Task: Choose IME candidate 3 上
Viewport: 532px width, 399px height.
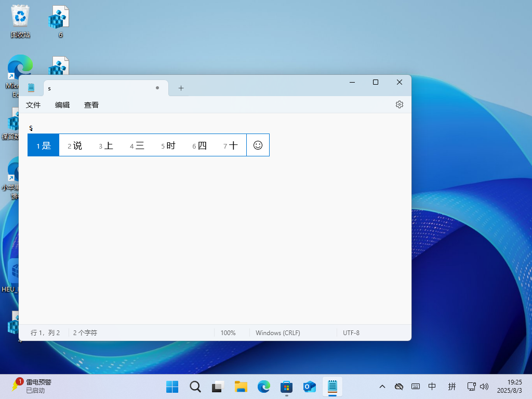Action: [x=106, y=145]
